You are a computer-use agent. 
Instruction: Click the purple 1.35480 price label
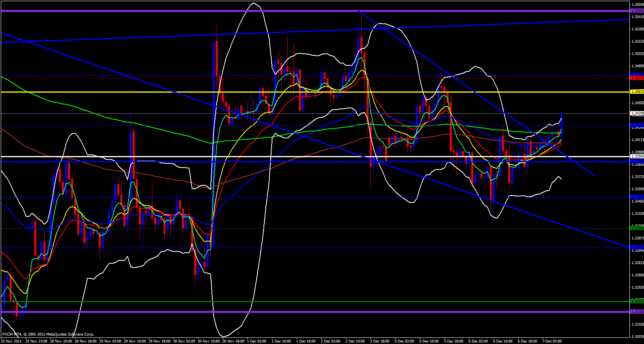pos(637,11)
